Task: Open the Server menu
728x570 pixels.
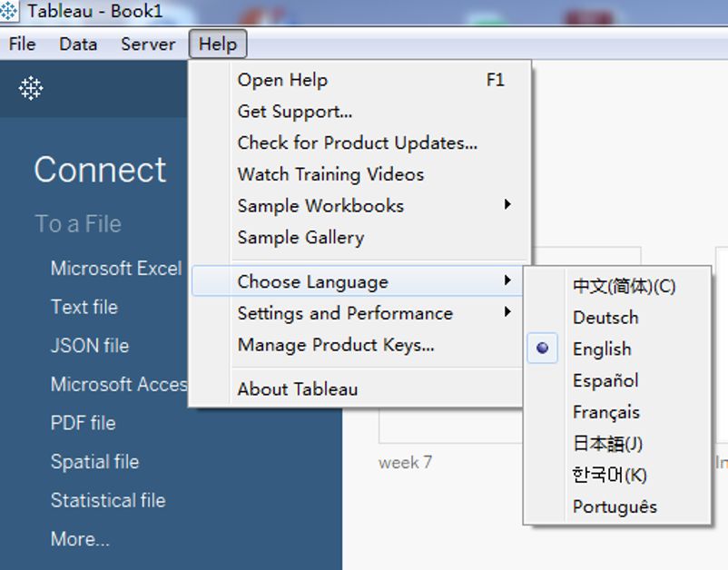Action: 148,44
